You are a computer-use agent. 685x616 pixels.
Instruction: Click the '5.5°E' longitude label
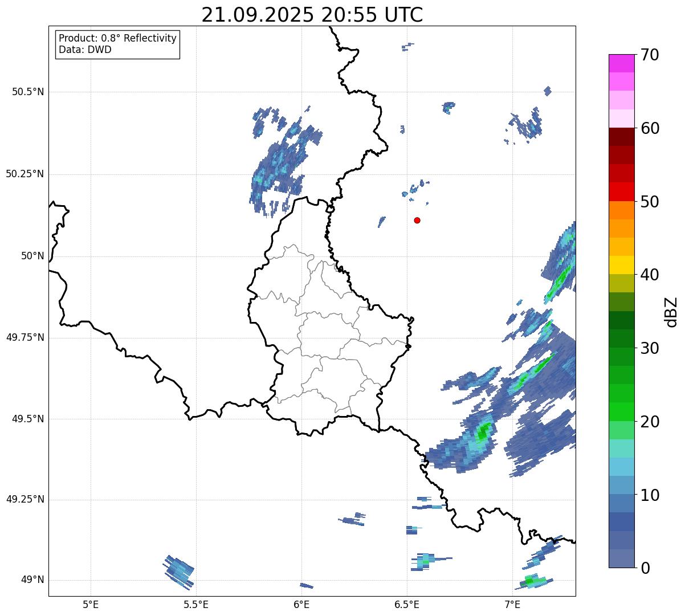tap(196, 604)
